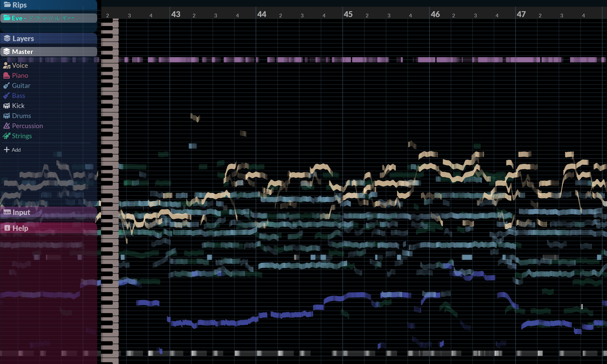Jump to bar 45 on timeline
Screen dimensions: 607x364
tap(348, 14)
